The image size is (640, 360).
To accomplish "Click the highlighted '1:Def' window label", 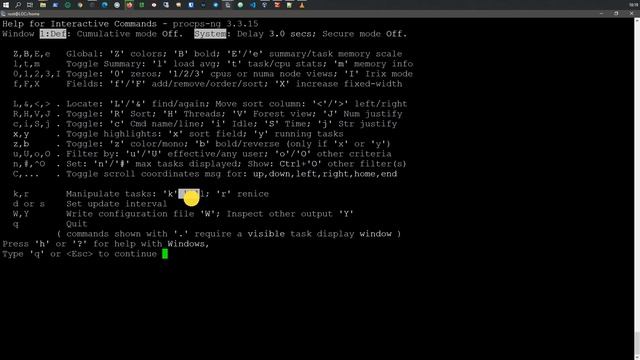I will [x=53, y=34].
